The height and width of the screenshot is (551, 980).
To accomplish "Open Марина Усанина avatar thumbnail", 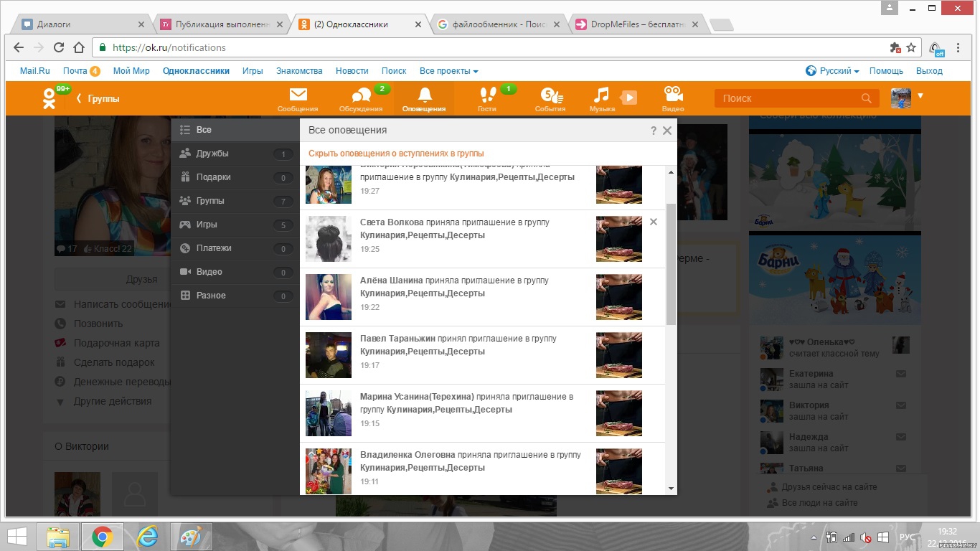I will (329, 413).
